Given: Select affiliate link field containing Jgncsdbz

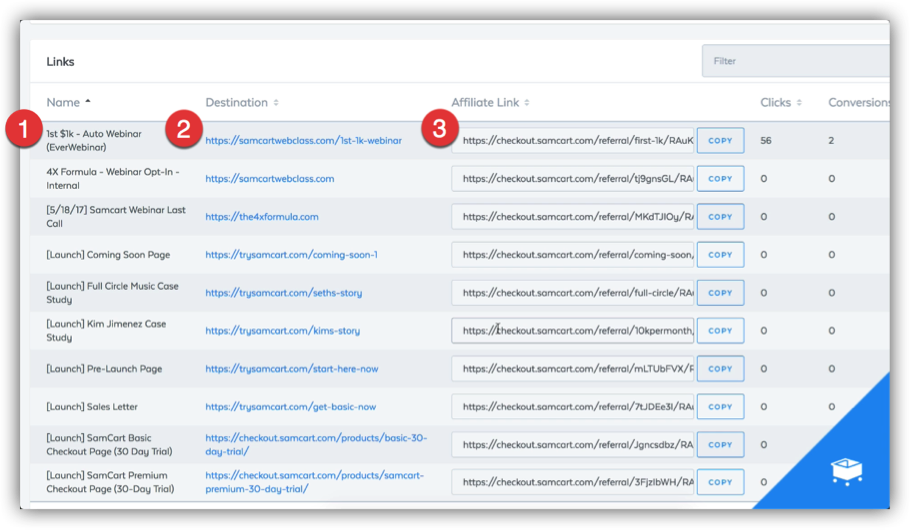Looking at the screenshot, I should point(573,445).
